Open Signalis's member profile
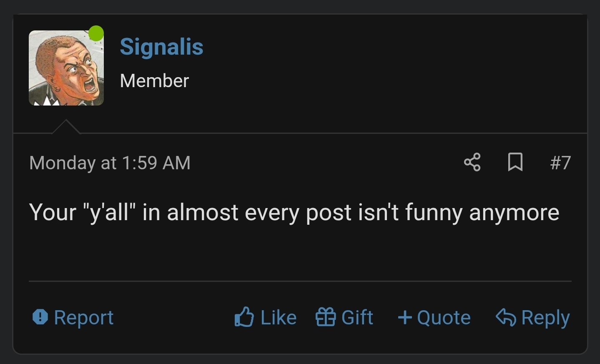 [x=161, y=47]
